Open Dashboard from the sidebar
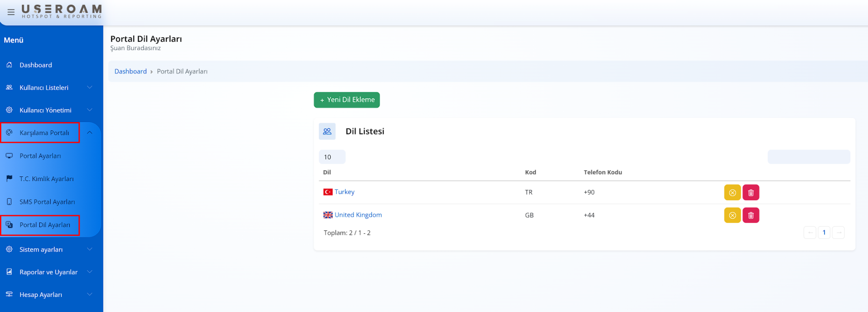 [x=36, y=65]
